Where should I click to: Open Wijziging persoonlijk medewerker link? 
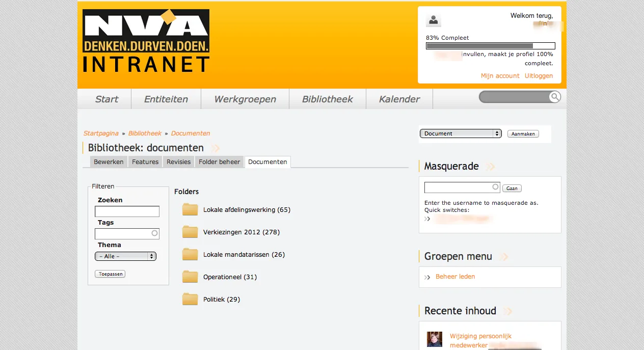click(480, 340)
